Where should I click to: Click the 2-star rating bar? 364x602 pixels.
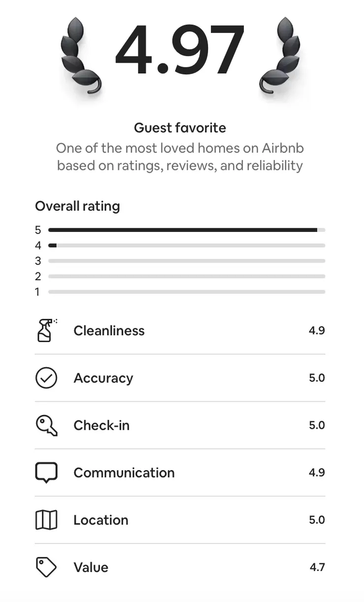[x=186, y=276]
